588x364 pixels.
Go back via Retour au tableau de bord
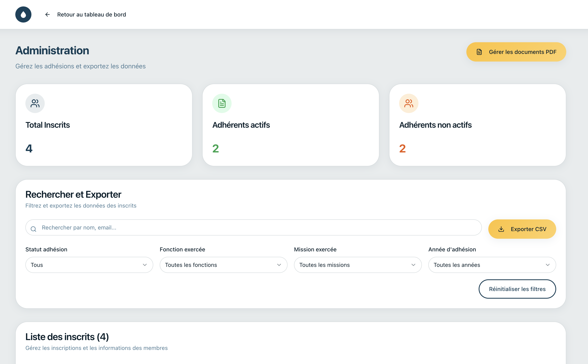coord(91,14)
